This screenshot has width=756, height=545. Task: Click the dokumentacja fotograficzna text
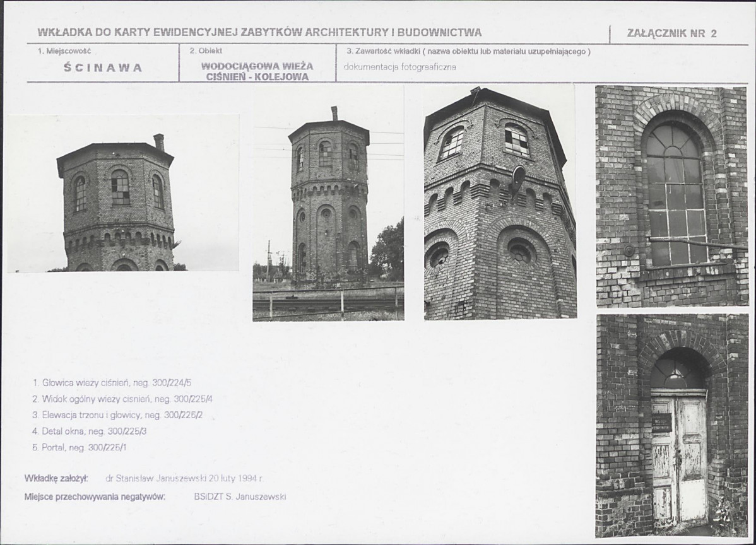coord(399,67)
